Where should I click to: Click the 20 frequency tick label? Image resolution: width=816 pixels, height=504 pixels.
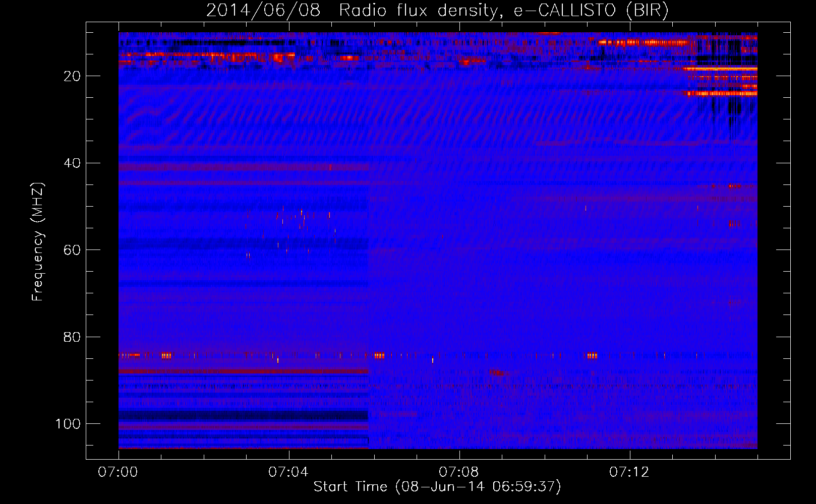tap(72, 76)
